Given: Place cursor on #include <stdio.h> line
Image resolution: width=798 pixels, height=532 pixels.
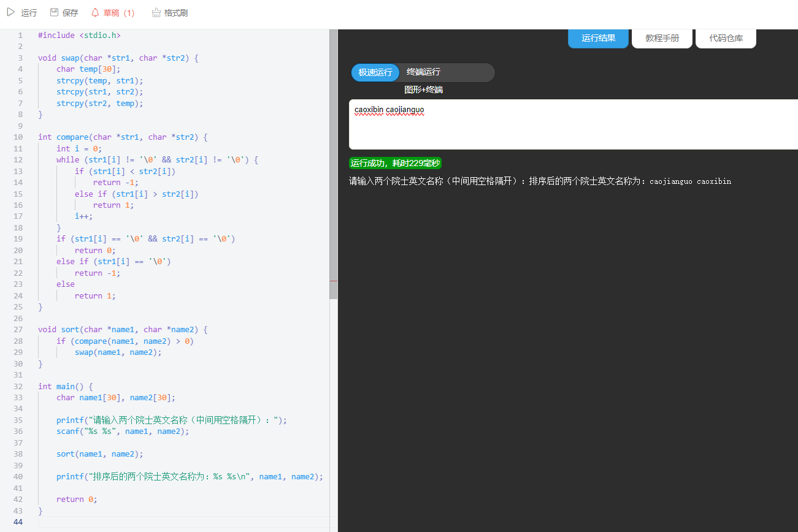Looking at the screenshot, I should click(79, 36).
